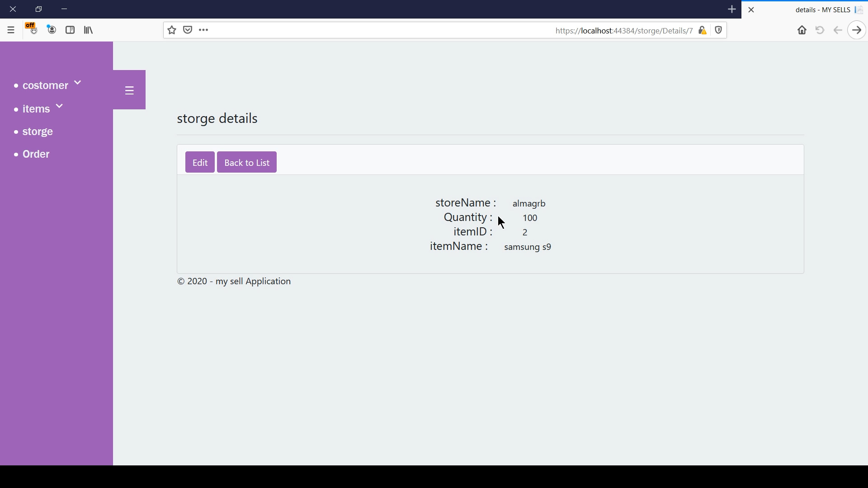Click the home icon

[x=802, y=30]
